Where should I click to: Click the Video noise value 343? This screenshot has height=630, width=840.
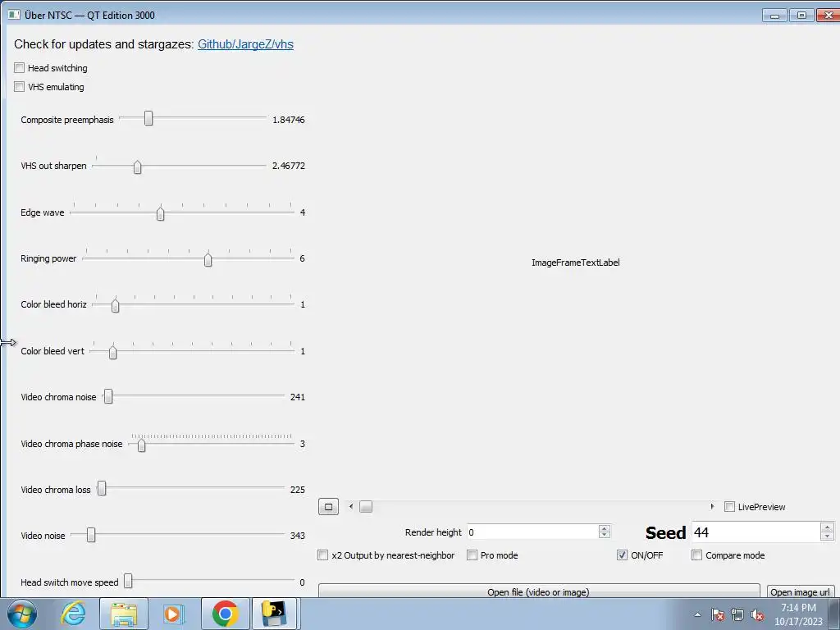coord(297,535)
